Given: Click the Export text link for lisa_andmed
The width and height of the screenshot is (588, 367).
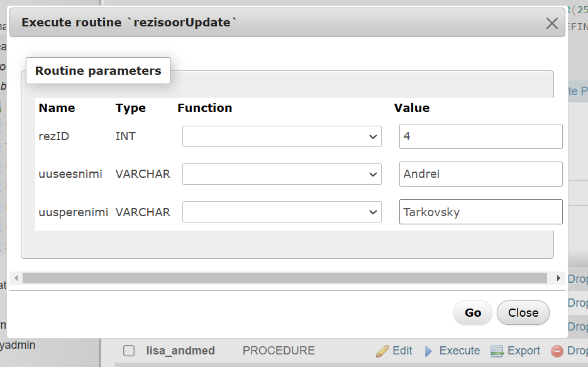Looking at the screenshot, I should (524, 351).
